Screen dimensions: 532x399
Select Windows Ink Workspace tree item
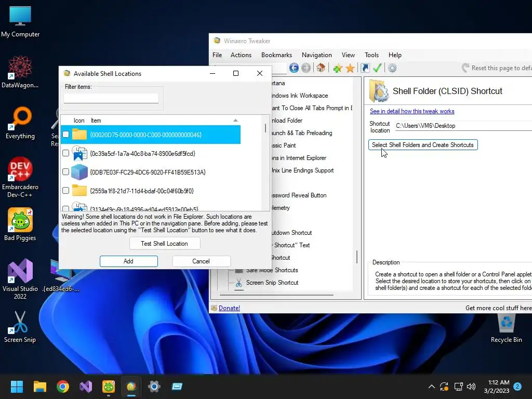point(299,96)
